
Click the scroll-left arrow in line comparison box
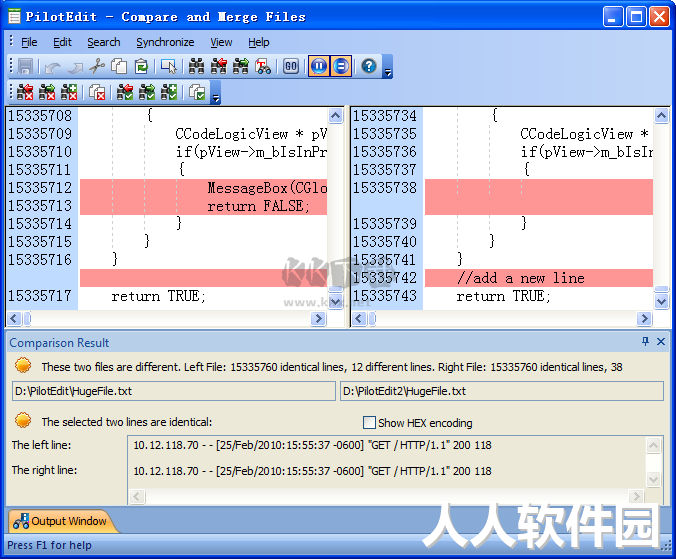coord(137,496)
